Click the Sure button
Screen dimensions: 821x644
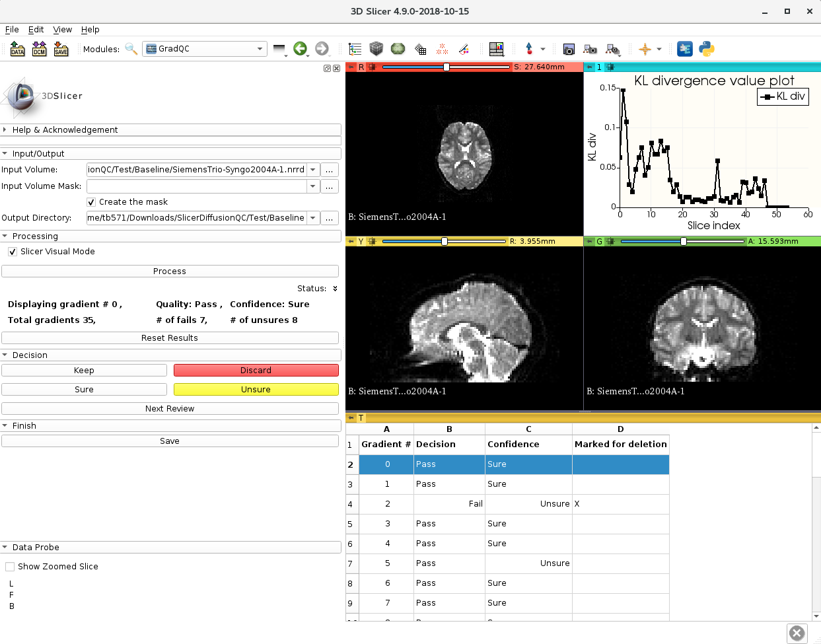[x=84, y=390]
